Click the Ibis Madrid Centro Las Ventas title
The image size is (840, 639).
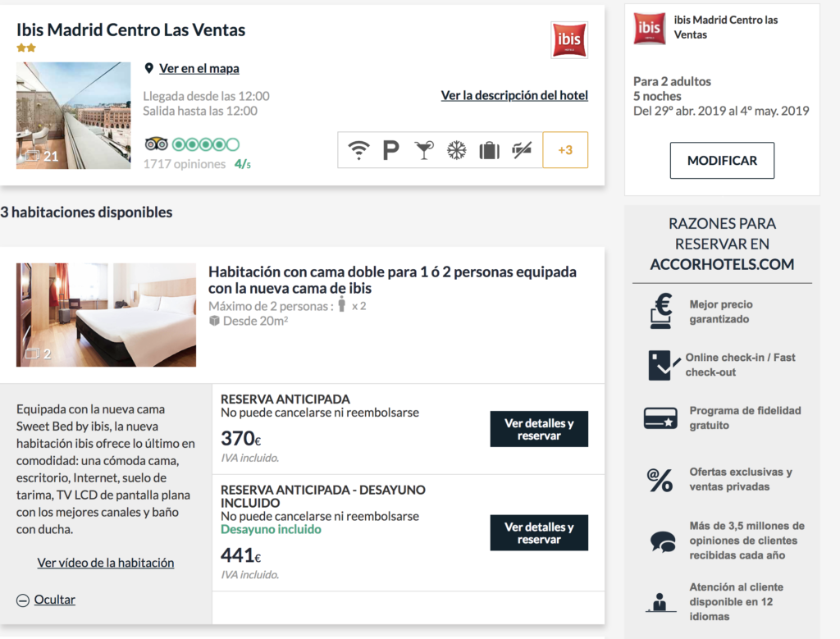click(130, 30)
